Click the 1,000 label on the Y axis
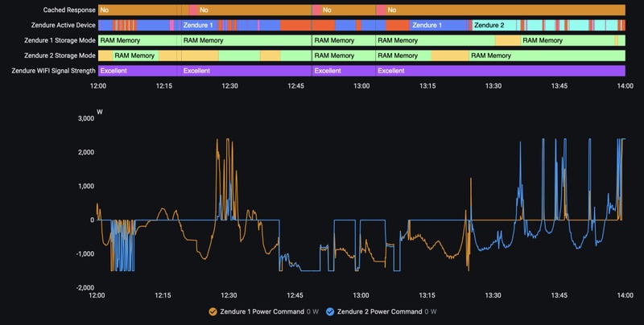 pyautogui.click(x=86, y=186)
